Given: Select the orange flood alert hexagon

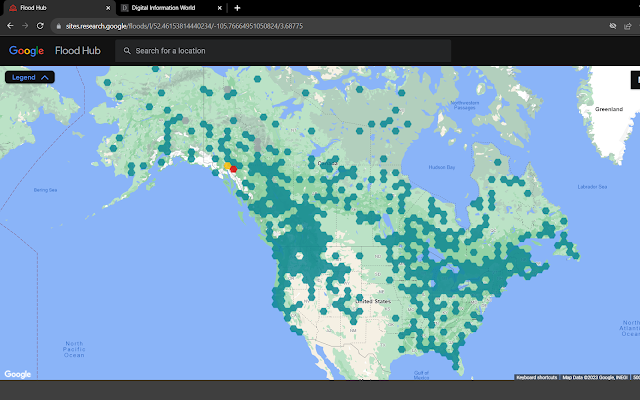Looking at the screenshot, I should (227, 166).
